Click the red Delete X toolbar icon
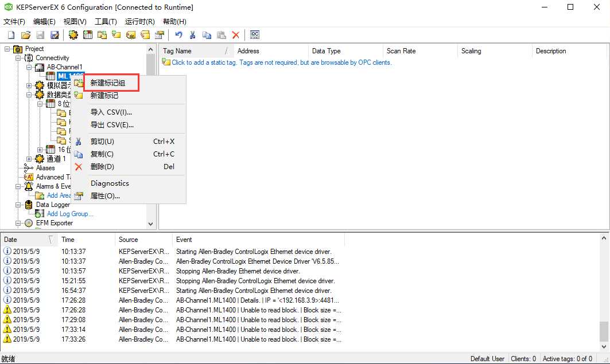 235,35
